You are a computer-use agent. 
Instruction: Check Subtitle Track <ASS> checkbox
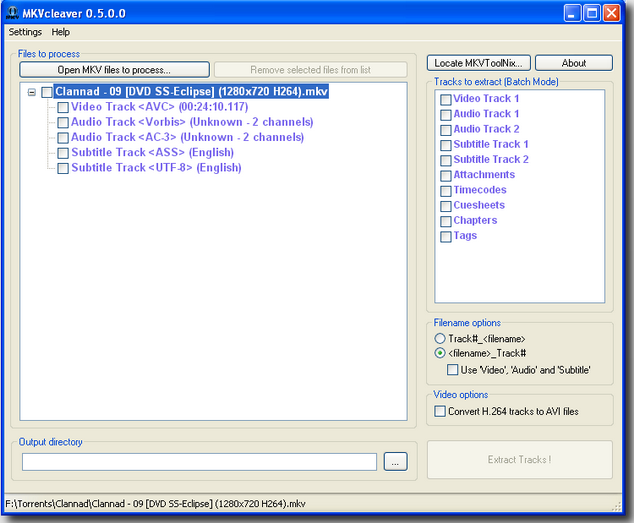pyautogui.click(x=63, y=153)
